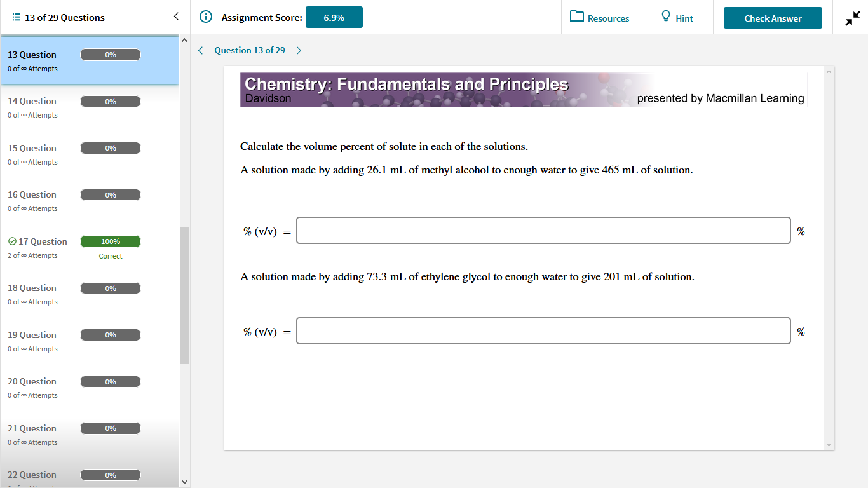Click the methyl alcohol % (v/v) input field
Viewport: 868px width, 488px height.
543,231
